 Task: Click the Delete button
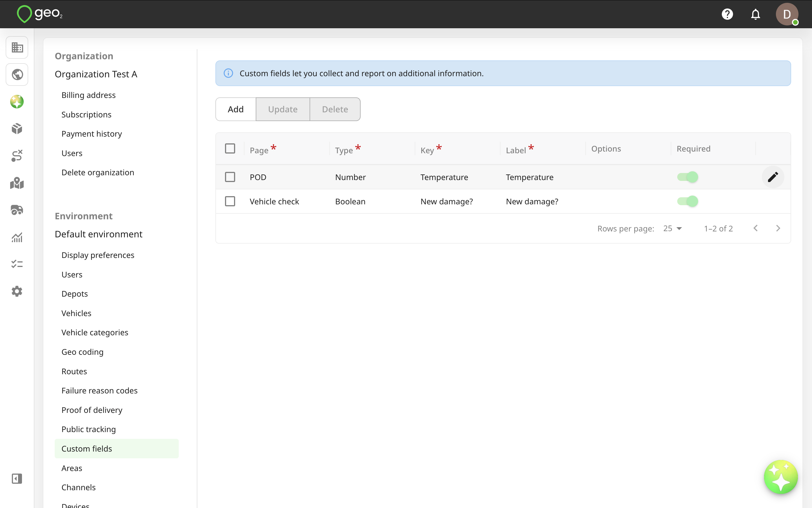(335, 109)
